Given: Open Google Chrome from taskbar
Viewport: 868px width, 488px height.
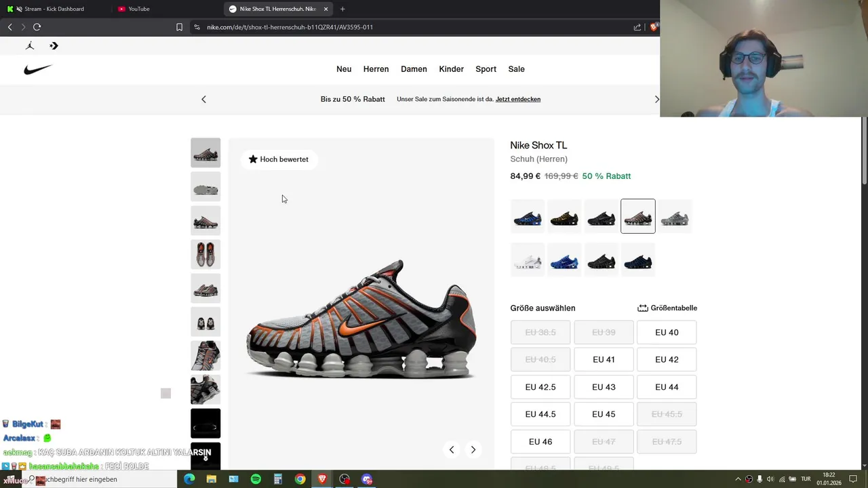Looking at the screenshot, I should [300, 479].
